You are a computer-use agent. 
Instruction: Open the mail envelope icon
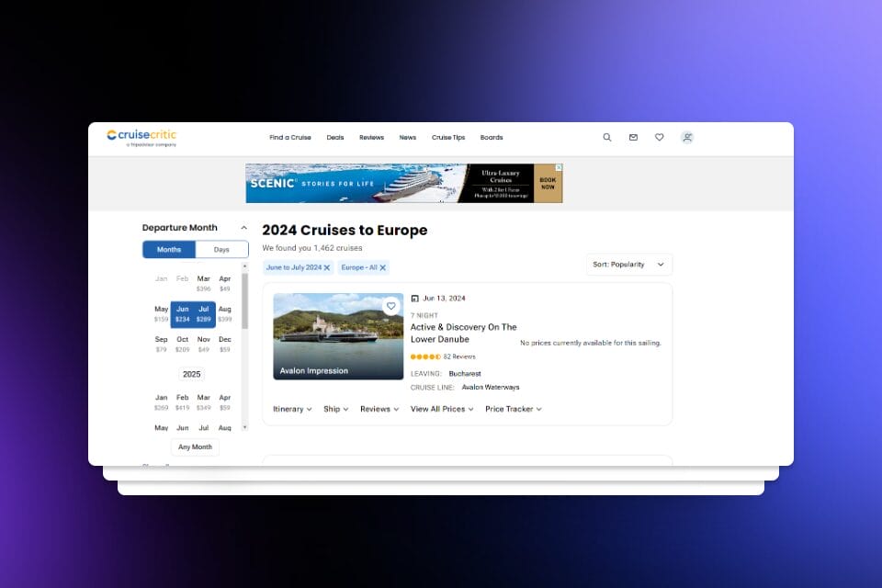633,137
